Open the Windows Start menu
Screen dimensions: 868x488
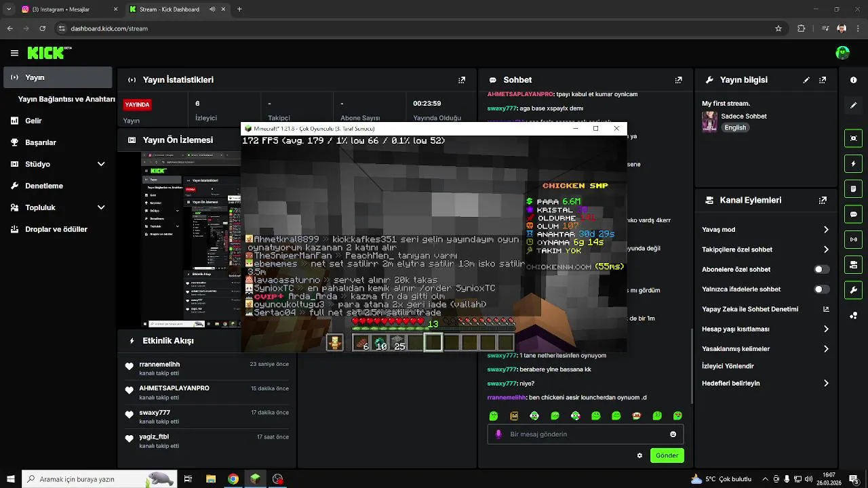point(10,479)
